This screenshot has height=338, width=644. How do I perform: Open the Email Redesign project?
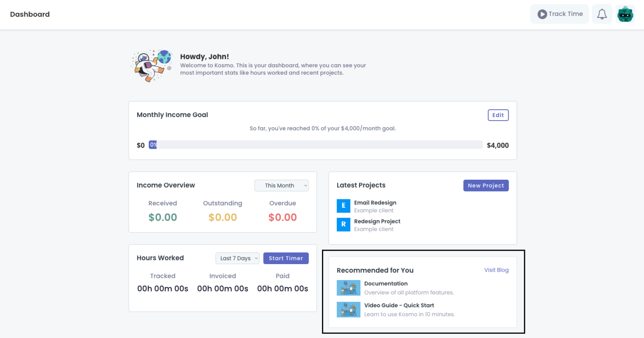coord(375,203)
